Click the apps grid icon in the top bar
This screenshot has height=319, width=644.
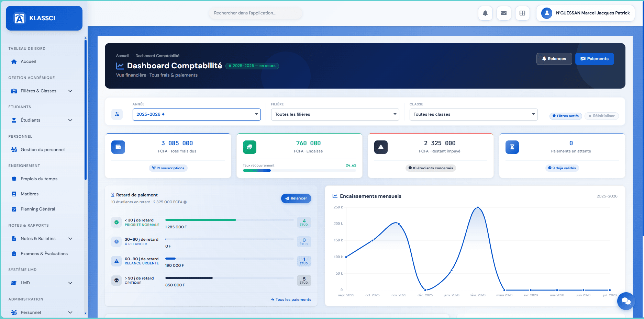pyautogui.click(x=522, y=13)
